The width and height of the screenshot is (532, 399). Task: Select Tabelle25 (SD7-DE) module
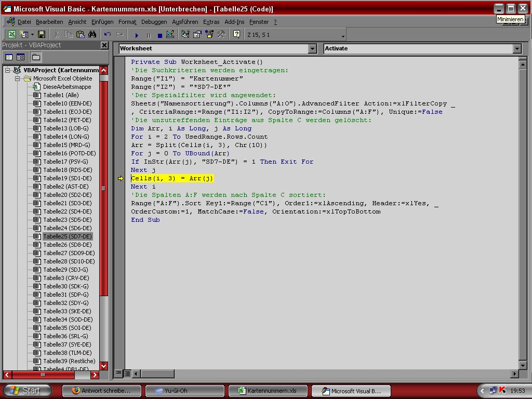68,236
